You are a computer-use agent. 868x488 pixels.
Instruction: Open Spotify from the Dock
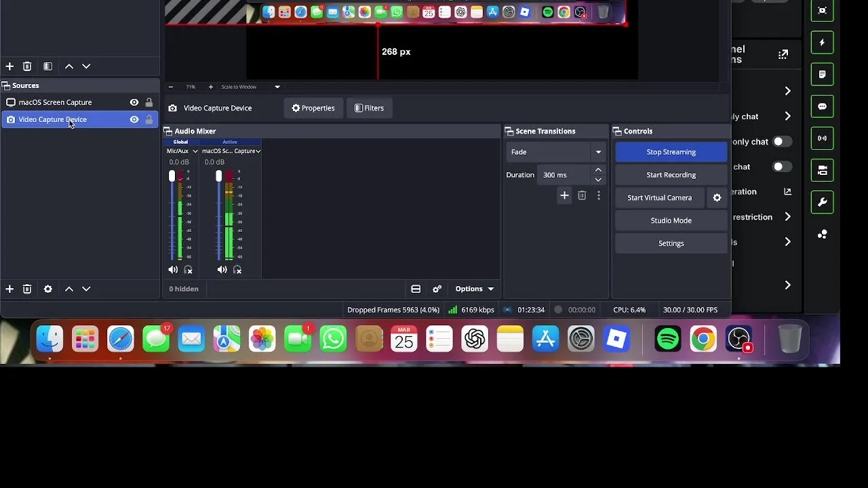668,339
